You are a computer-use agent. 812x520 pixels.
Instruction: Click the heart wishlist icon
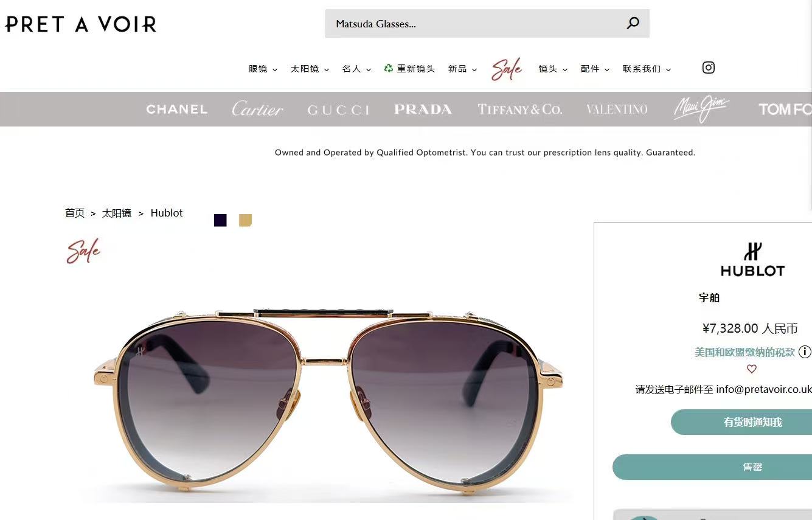752,369
